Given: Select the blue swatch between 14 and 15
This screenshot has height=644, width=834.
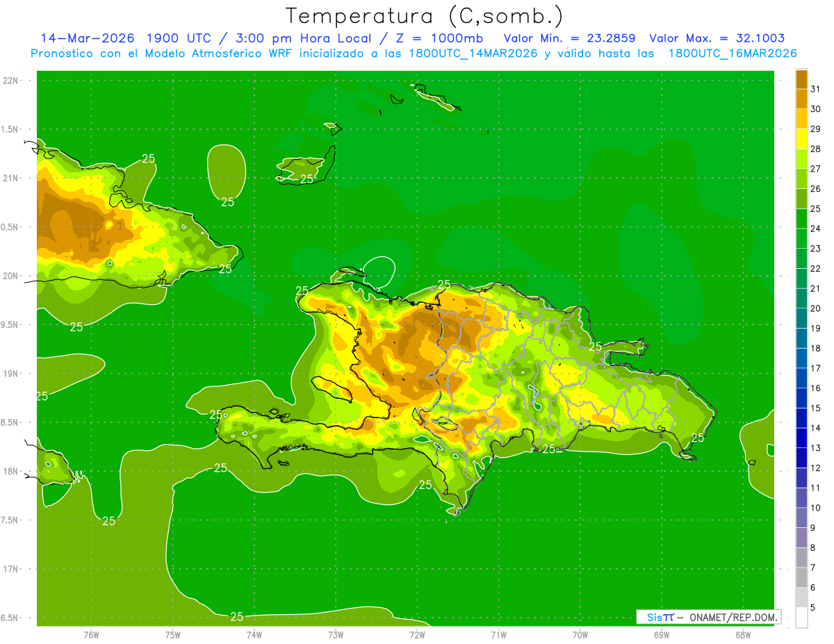Looking at the screenshot, I should point(801,418).
